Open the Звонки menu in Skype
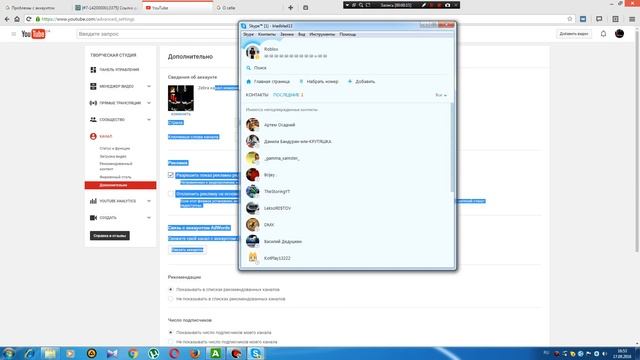Image resolution: width=640 pixels, height=360 pixels. point(287,35)
